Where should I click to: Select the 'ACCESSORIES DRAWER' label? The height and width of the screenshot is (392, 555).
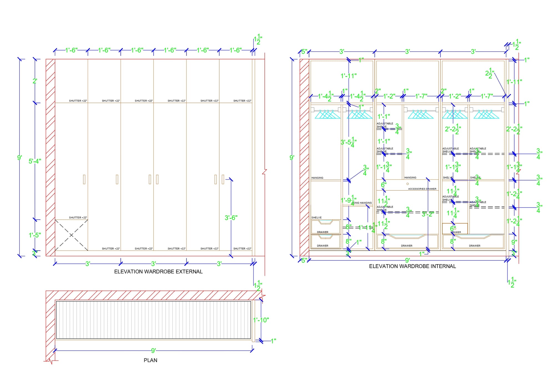pos(422,189)
